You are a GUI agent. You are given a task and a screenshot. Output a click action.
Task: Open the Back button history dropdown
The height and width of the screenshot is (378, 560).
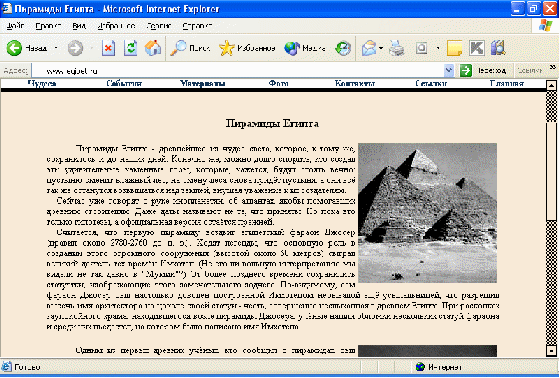56,48
